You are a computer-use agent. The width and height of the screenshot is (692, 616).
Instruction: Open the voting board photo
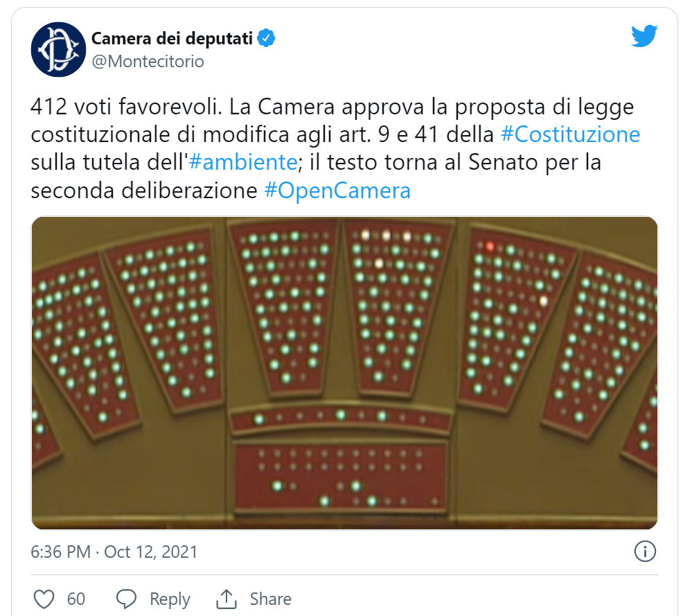click(345, 373)
